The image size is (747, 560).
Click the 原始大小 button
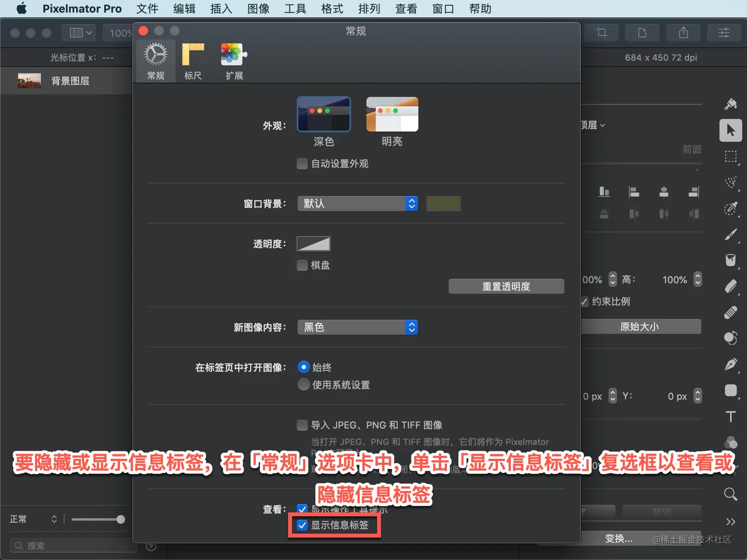click(641, 327)
